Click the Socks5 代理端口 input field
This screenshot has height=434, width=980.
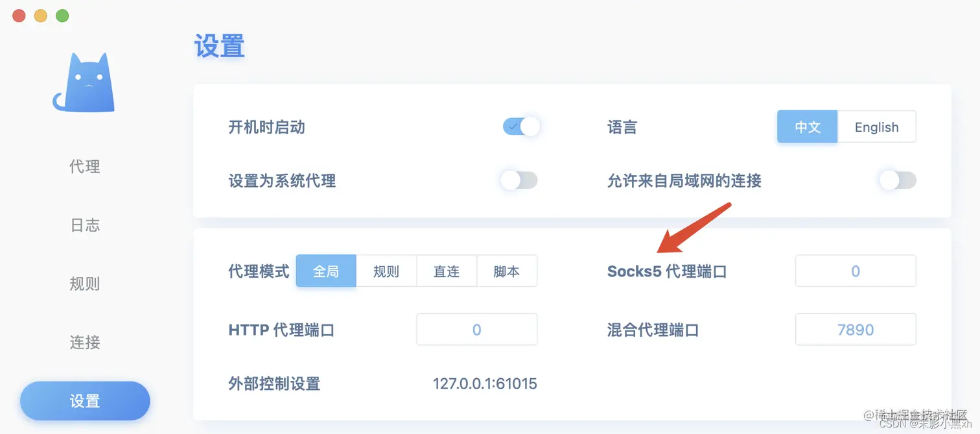[x=855, y=271]
